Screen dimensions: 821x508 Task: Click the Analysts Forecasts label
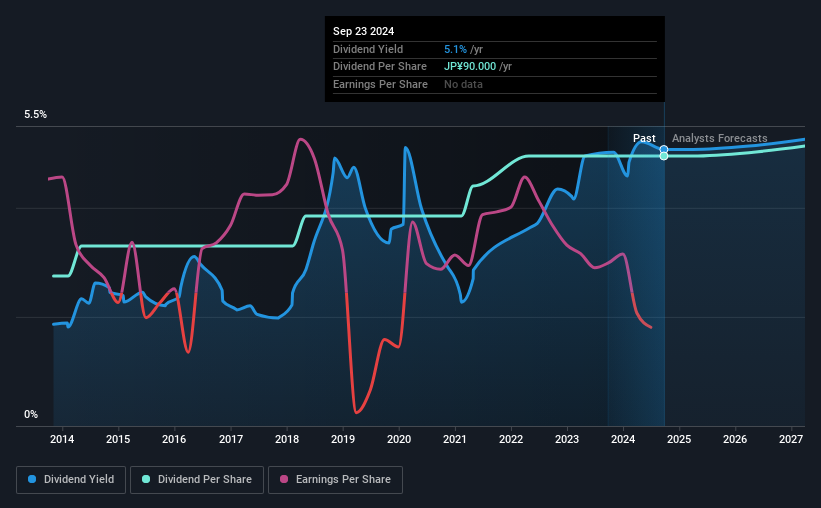(x=719, y=138)
